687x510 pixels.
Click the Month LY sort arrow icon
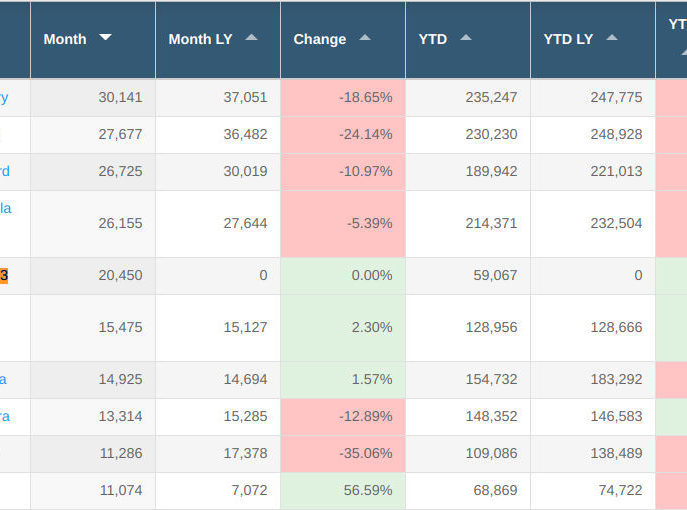(251, 37)
